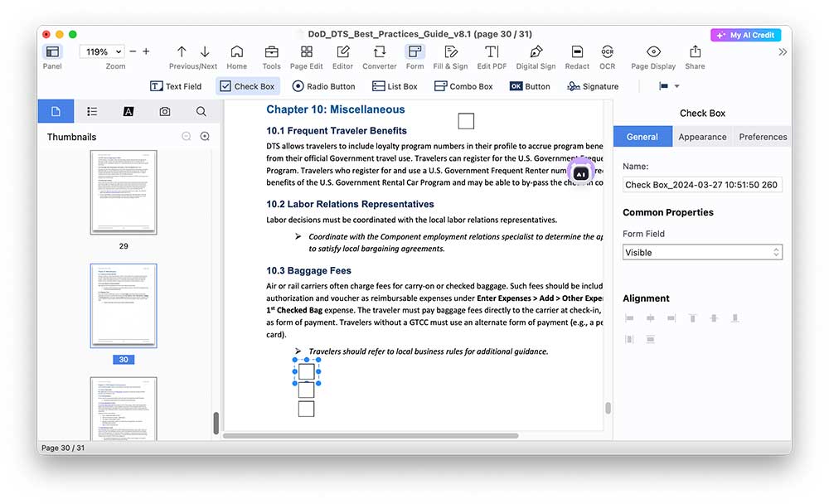Zoom out with the minus button
This screenshot has height=504, width=829.
[x=133, y=51]
